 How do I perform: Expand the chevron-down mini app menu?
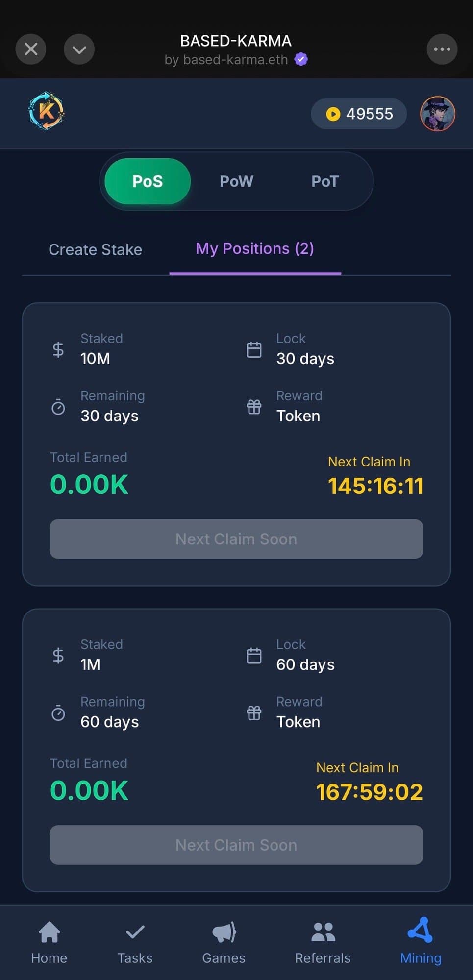click(79, 49)
